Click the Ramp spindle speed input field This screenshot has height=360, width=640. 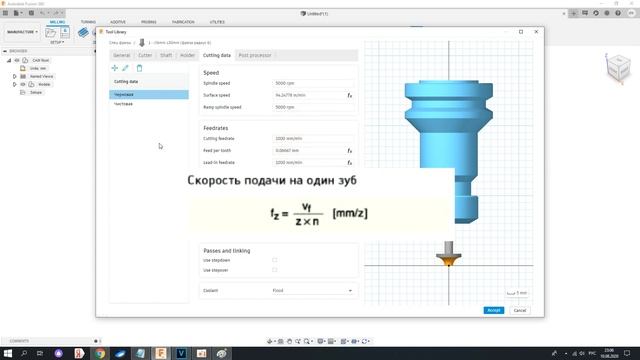coord(313,107)
